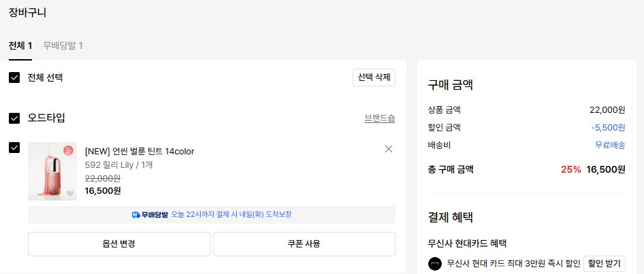Click the 오드타입 brand name
Image resolution: width=644 pixels, height=274 pixels.
[46, 118]
